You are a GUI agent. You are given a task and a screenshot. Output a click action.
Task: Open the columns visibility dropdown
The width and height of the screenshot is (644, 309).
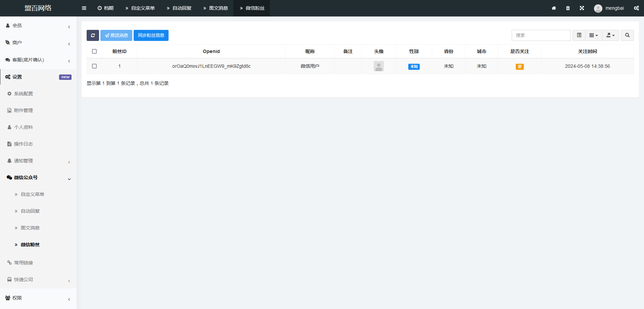tap(593, 35)
